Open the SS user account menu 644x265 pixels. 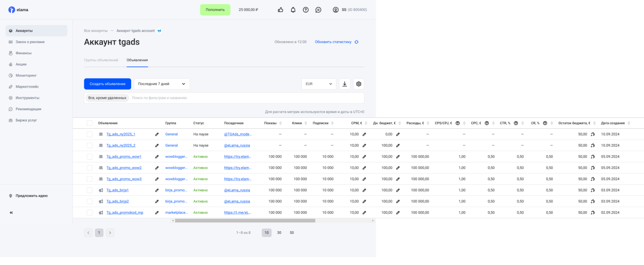(350, 10)
